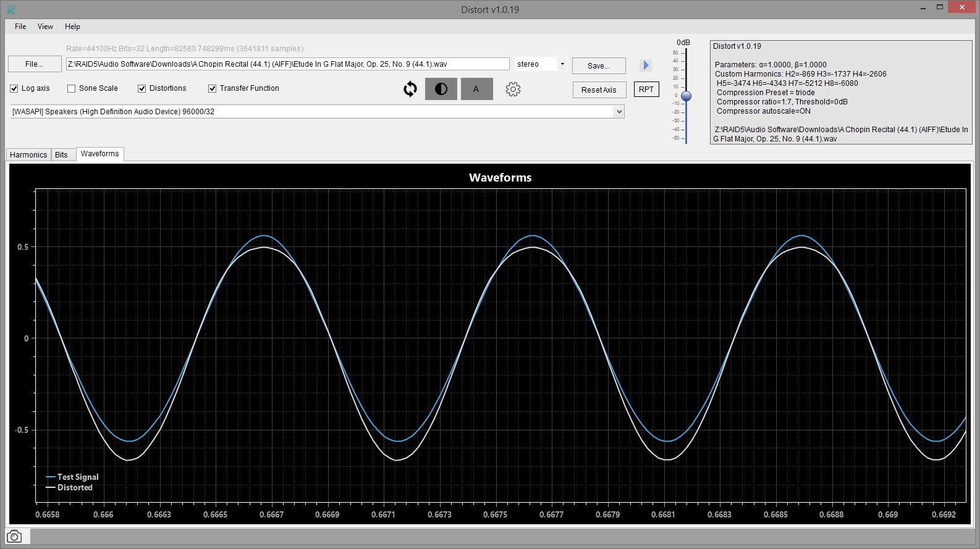This screenshot has width=980, height=549.
Task: Click the 'Compression Preset = triode' text line
Action: pos(766,93)
